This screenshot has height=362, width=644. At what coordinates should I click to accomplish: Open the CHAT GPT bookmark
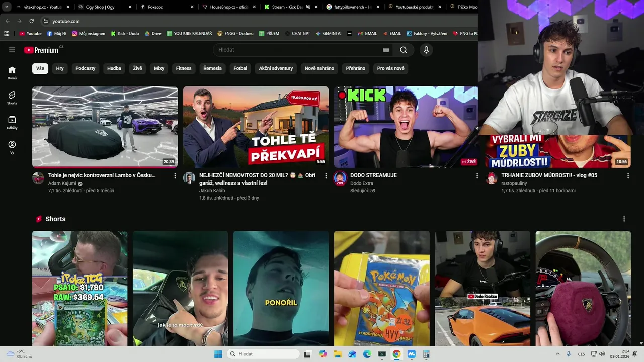coord(297,34)
